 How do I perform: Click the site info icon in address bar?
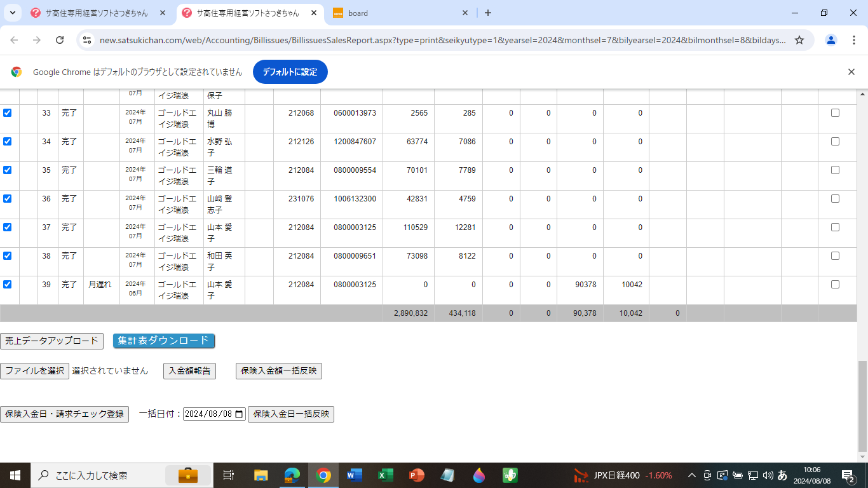click(87, 40)
